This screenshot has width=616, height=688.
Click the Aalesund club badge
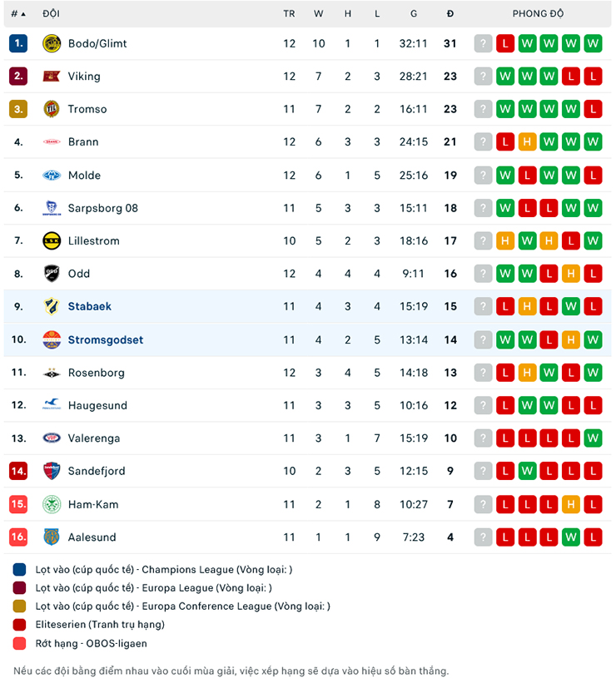tap(51, 537)
